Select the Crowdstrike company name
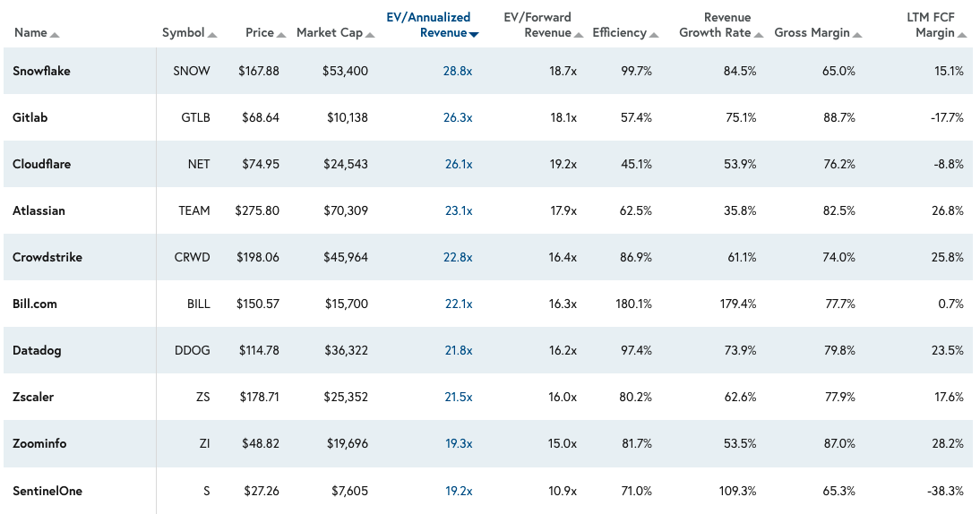This screenshot has width=980, height=514. pos(47,257)
